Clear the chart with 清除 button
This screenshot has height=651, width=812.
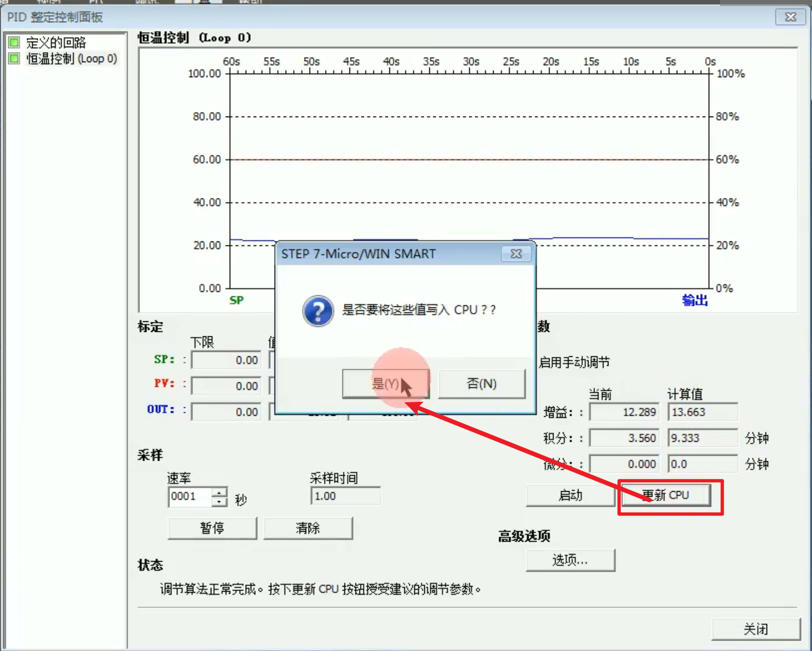tap(308, 528)
